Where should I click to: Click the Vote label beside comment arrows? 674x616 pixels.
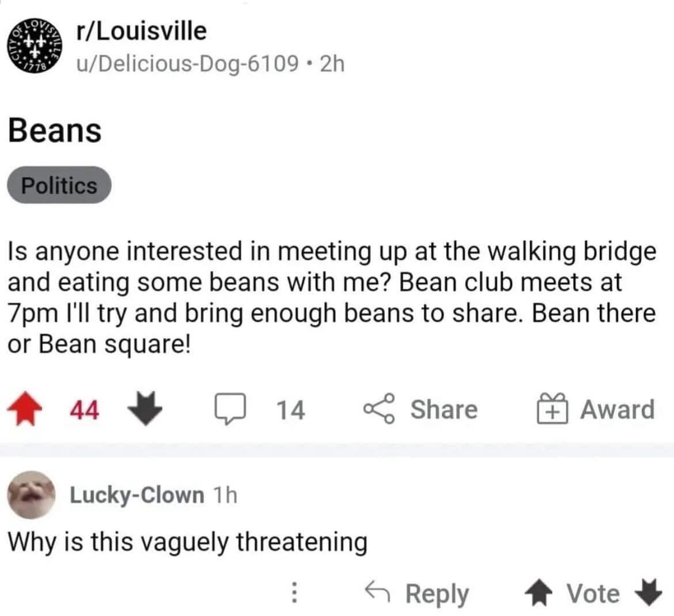point(593,593)
